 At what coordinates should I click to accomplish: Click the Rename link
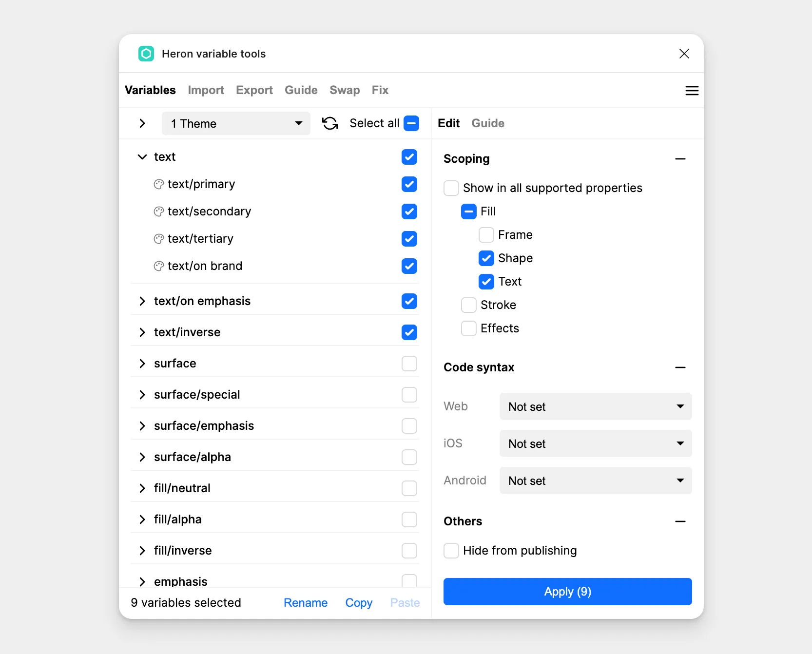(x=306, y=603)
